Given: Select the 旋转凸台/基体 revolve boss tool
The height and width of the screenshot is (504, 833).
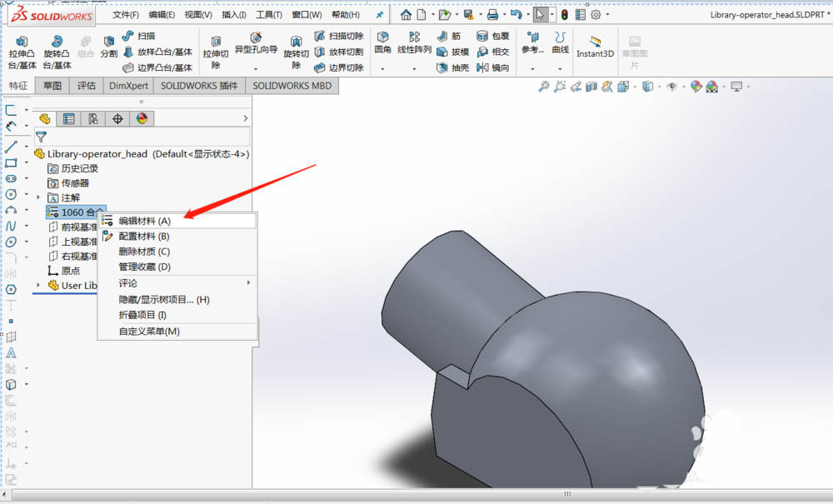Looking at the screenshot, I should pos(57,52).
